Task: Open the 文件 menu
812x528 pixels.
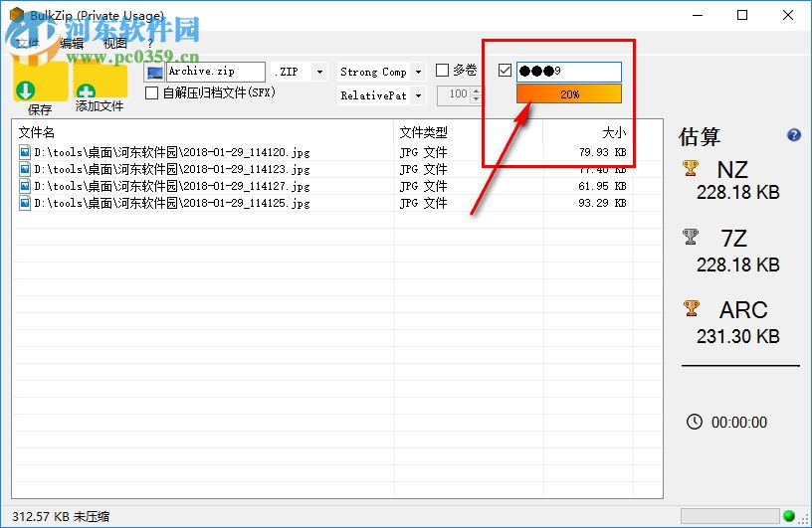Action: [28, 44]
